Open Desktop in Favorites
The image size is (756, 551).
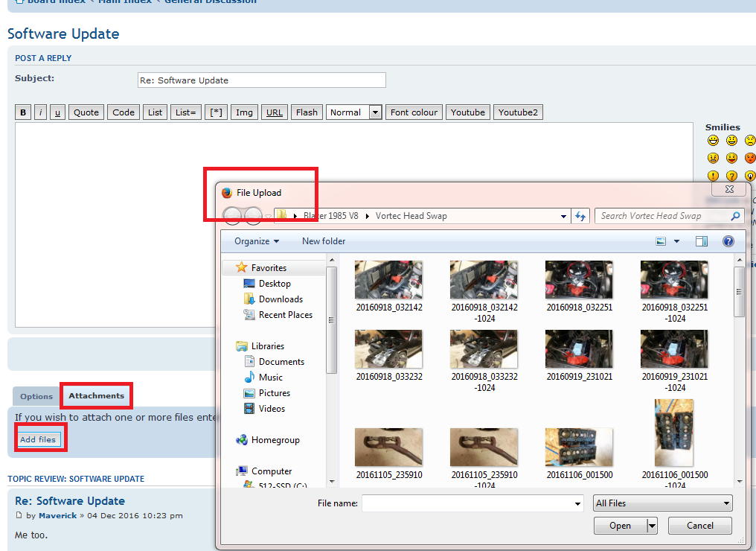point(274,284)
